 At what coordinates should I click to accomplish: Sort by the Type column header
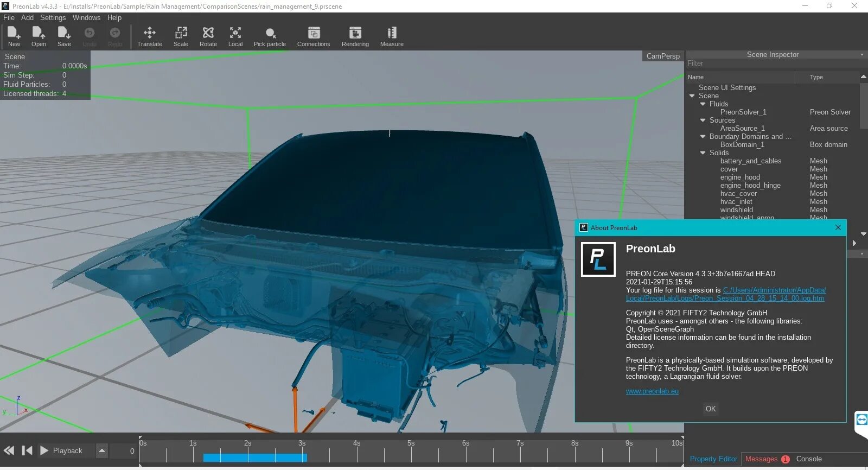coord(827,77)
